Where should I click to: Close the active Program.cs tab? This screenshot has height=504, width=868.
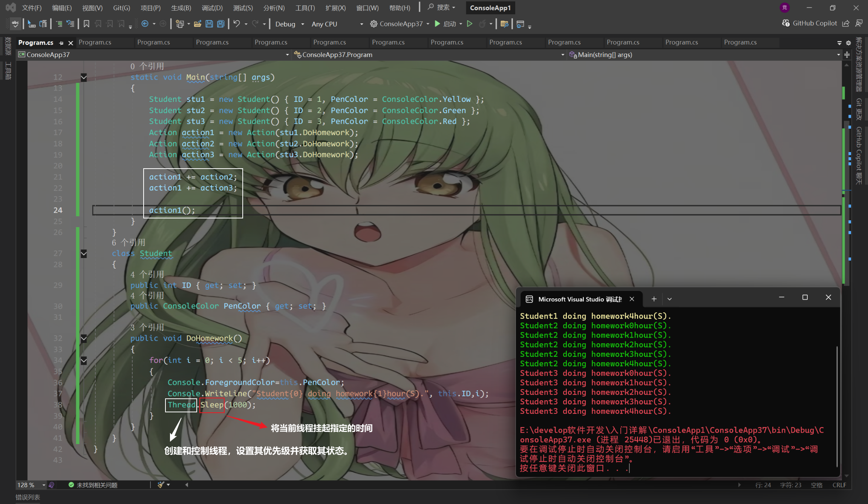70,43
